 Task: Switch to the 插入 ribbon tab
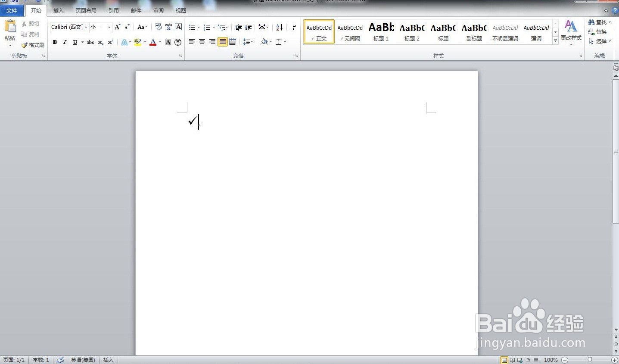click(58, 10)
